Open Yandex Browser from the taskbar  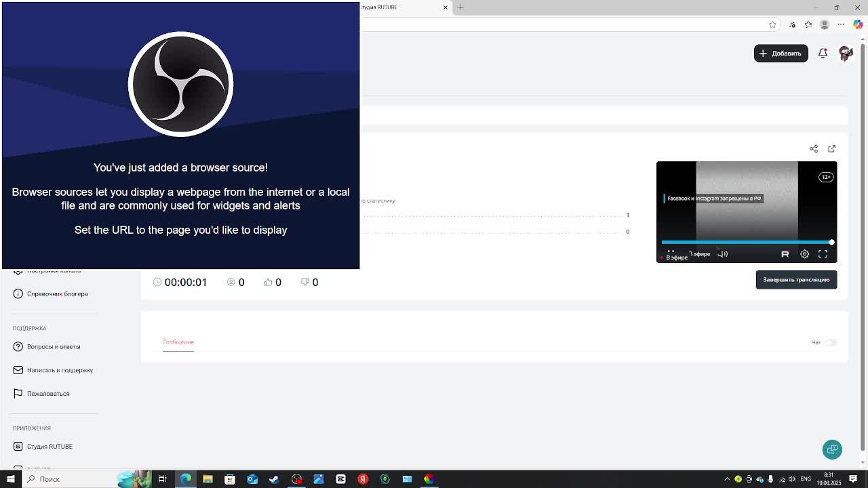click(363, 479)
